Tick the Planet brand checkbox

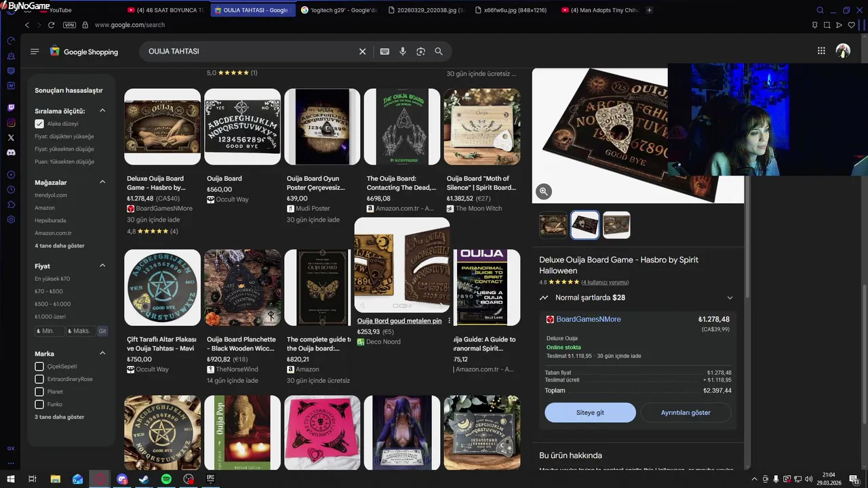click(x=39, y=392)
